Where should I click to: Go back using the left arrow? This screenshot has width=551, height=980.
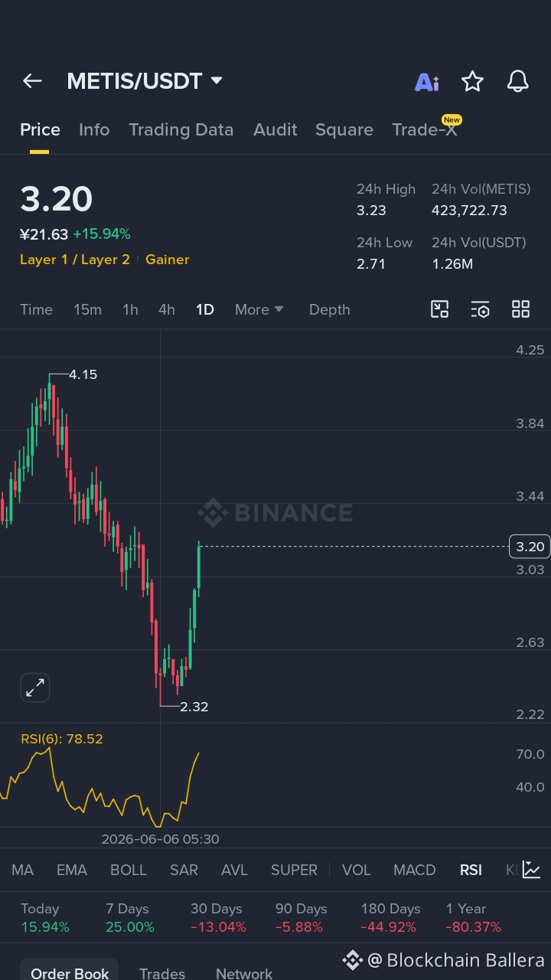click(32, 81)
